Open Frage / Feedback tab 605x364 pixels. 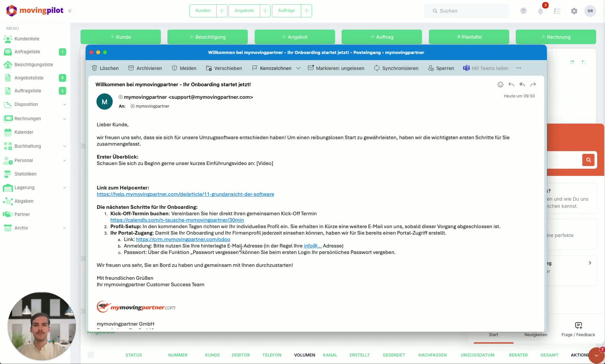click(x=578, y=330)
